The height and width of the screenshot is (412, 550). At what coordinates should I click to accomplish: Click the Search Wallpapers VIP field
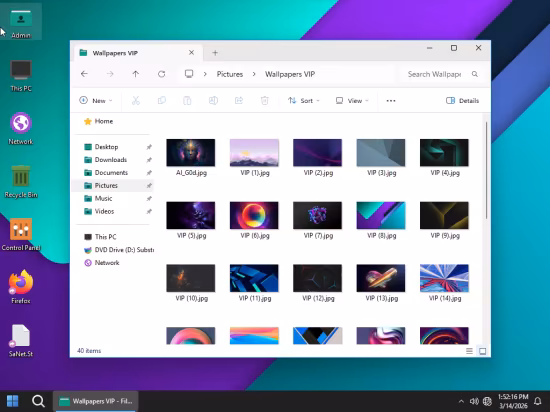[443, 74]
